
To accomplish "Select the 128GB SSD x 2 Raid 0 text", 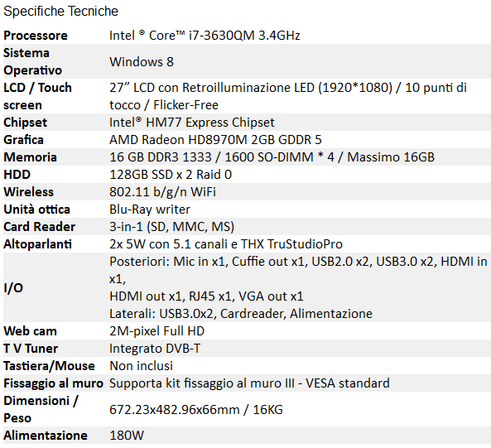I will pyautogui.click(x=171, y=175).
